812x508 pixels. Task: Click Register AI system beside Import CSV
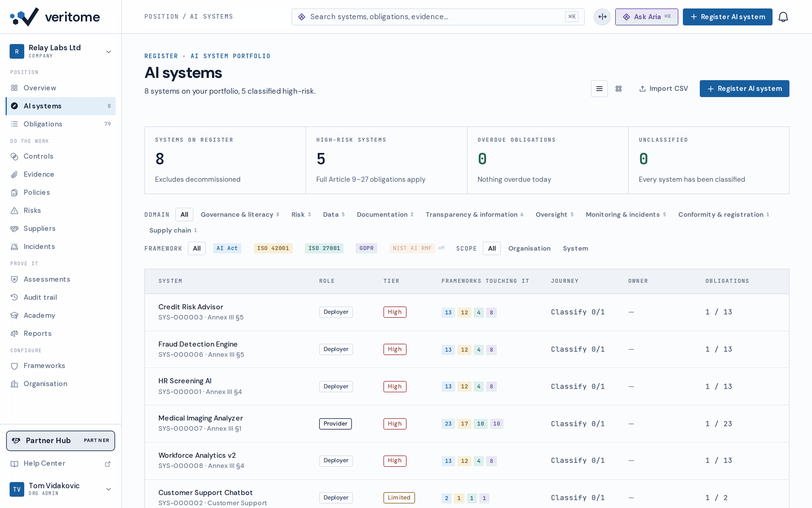tap(744, 89)
